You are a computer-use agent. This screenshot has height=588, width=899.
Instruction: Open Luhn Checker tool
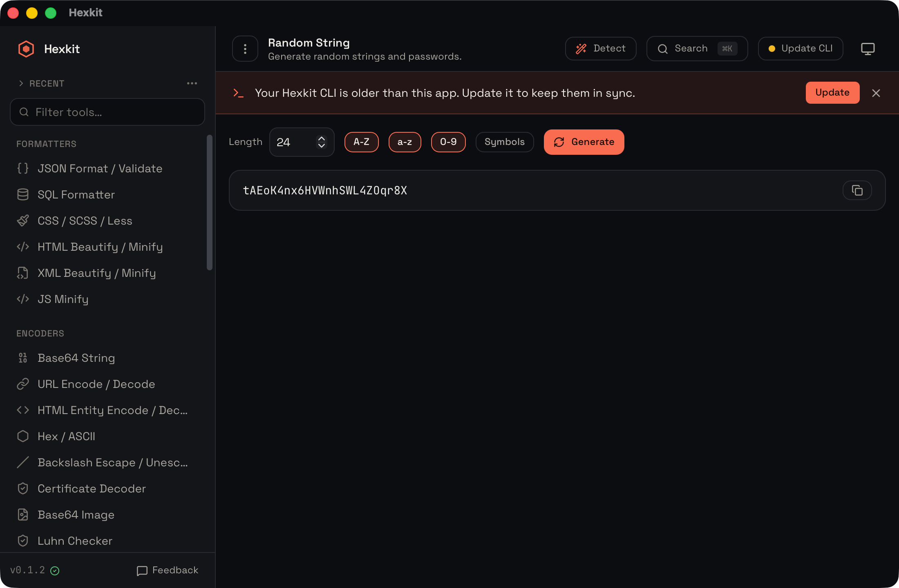pyautogui.click(x=107, y=541)
